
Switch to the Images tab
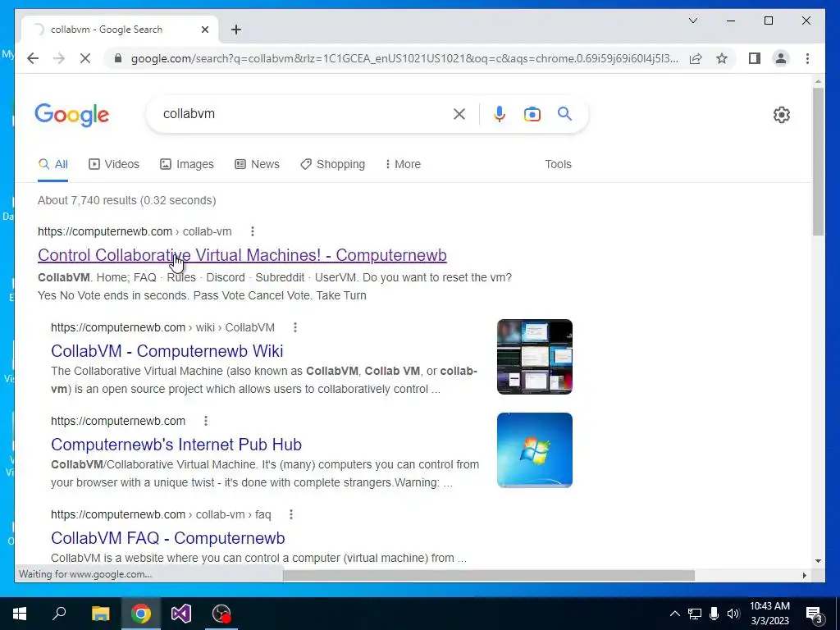point(187,164)
